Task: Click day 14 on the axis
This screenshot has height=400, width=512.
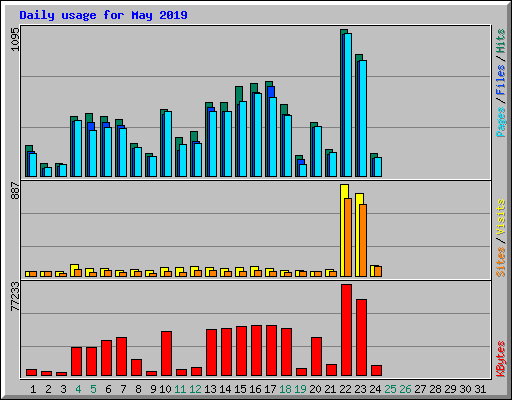Action: click(x=225, y=389)
